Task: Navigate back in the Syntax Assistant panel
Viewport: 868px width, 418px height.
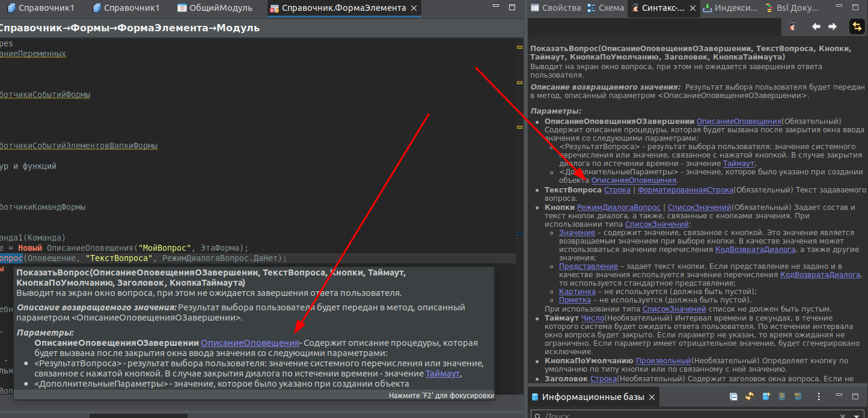Action: 816,26
